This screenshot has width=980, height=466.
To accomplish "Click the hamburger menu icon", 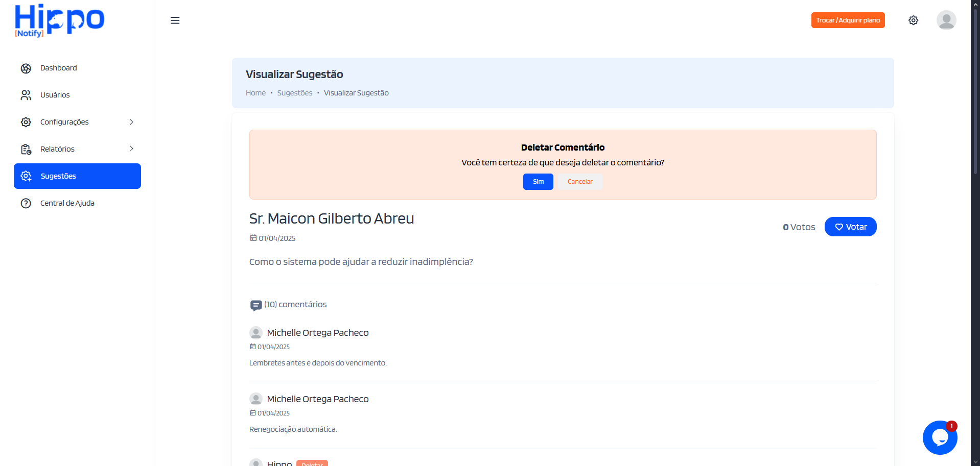I will [175, 20].
